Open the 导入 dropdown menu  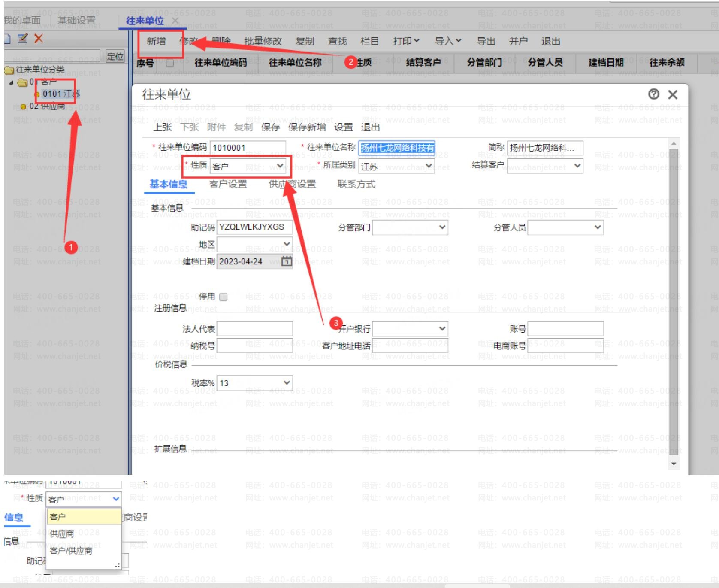[448, 41]
